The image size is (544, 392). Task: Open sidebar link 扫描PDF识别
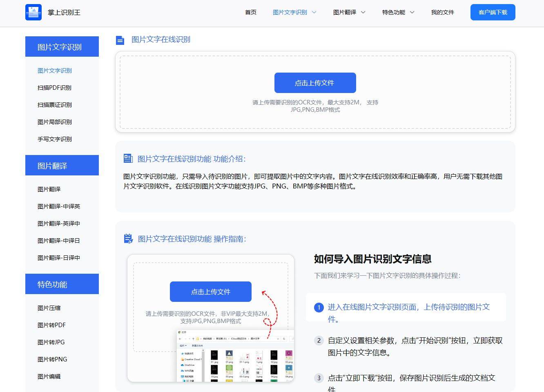coord(54,88)
